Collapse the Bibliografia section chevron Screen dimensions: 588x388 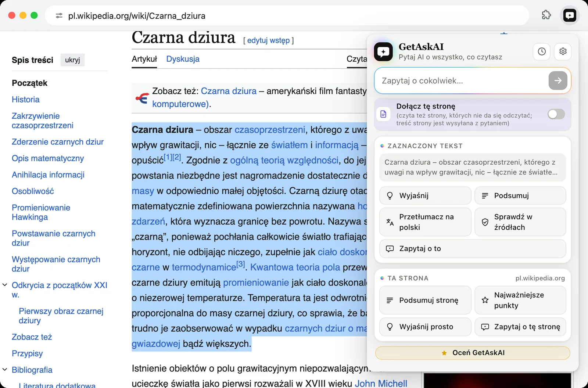[5, 370]
